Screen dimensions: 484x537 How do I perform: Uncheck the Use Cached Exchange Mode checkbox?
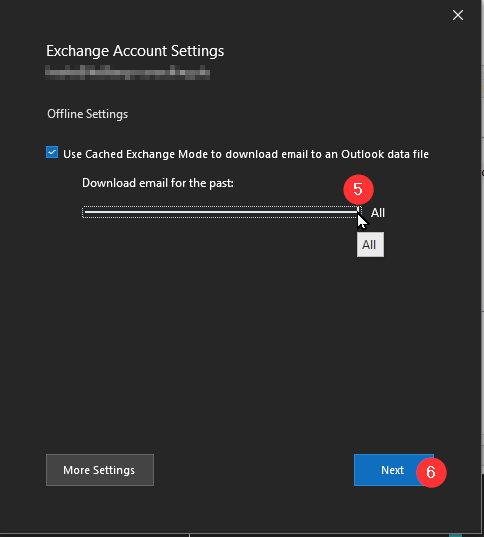(52, 152)
